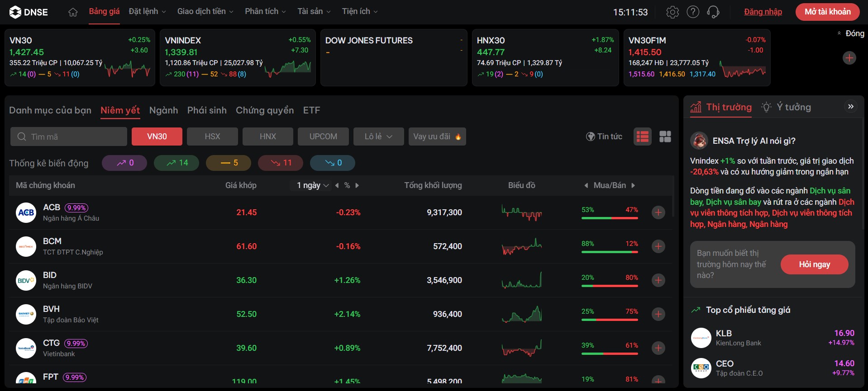Select the VN30 exchange filter

tap(157, 137)
